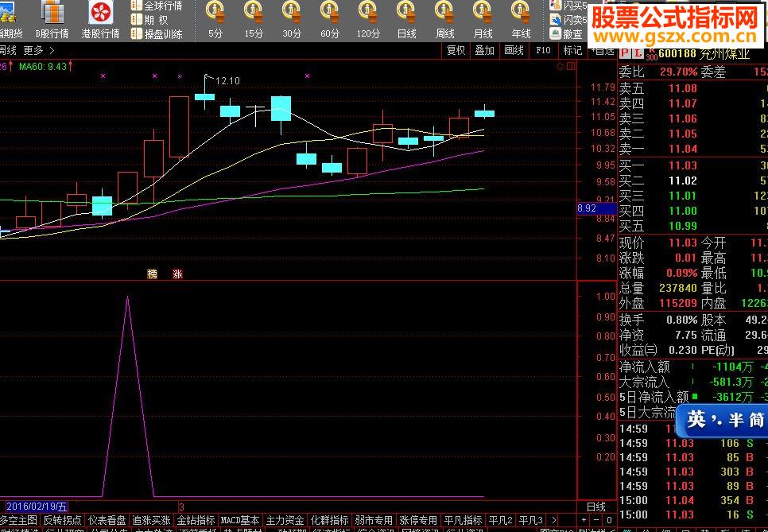
Task: Open 全球行情 global quotes
Action: pyautogui.click(x=157, y=6)
